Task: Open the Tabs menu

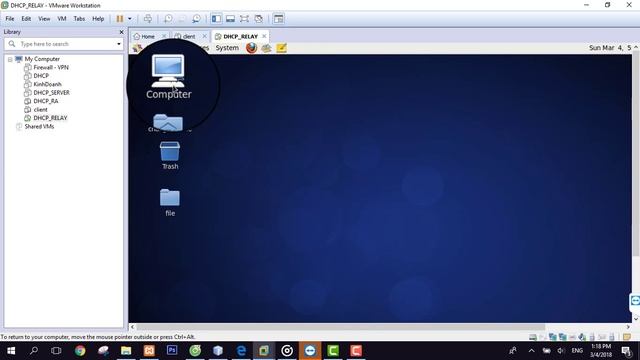Action: click(x=79, y=19)
